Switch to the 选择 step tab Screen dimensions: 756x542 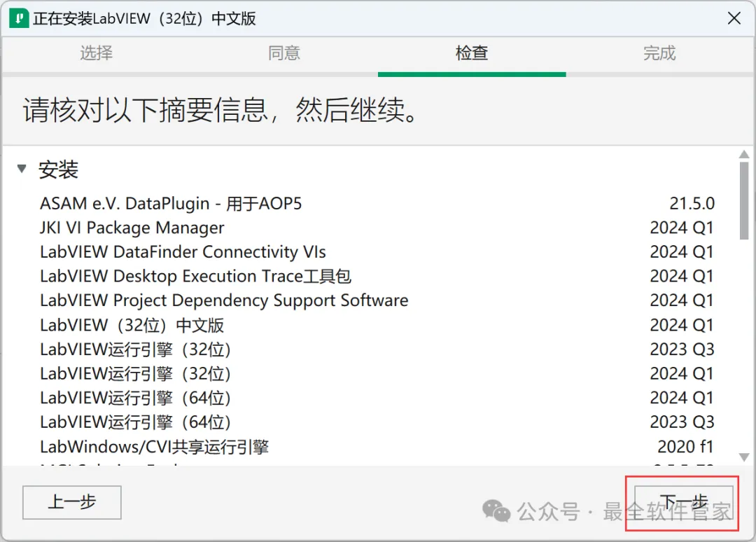pos(96,53)
